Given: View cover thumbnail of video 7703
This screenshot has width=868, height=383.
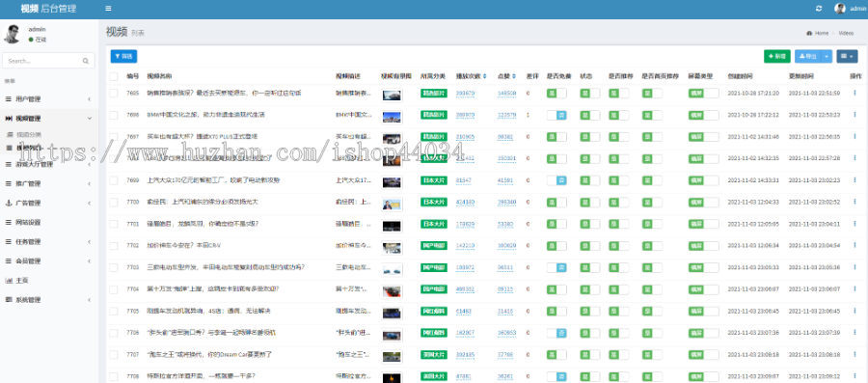Looking at the screenshot, I should point(392,269).
